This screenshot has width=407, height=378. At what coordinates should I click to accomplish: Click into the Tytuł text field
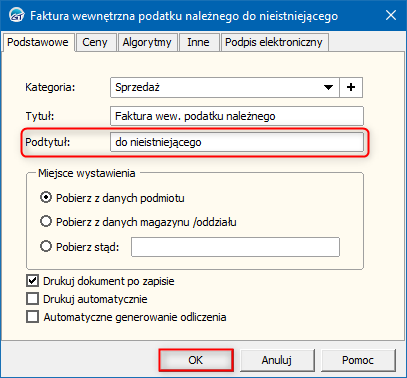coord(237,116)
